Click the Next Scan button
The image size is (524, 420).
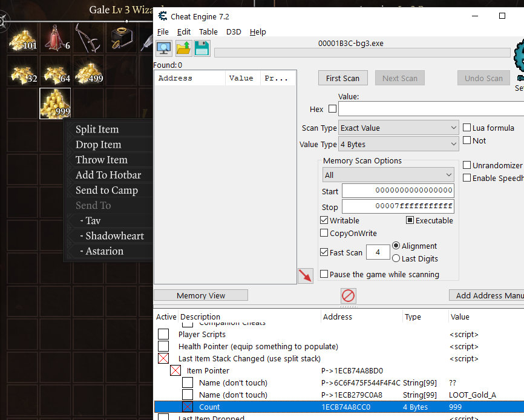click(x=400, y=78)
